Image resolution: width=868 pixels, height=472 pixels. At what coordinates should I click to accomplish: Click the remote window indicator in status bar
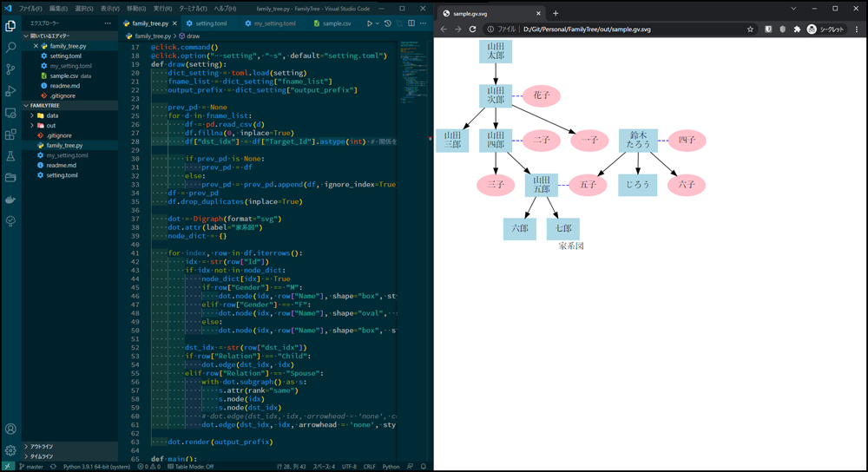coord(8,467)
